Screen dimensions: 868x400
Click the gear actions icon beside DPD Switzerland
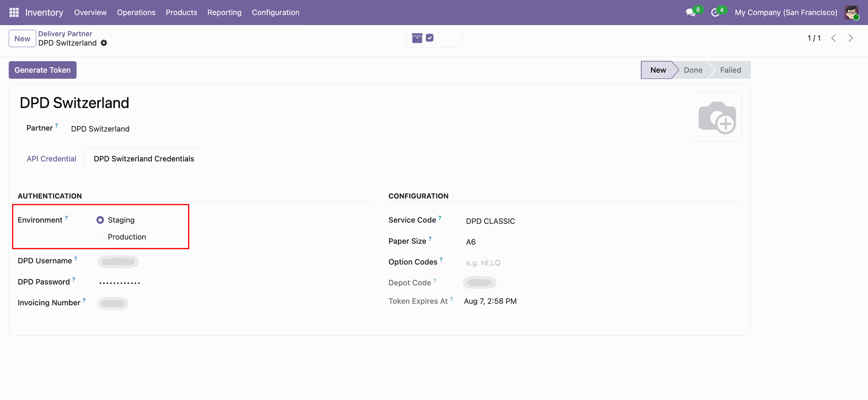pos(104,43)
